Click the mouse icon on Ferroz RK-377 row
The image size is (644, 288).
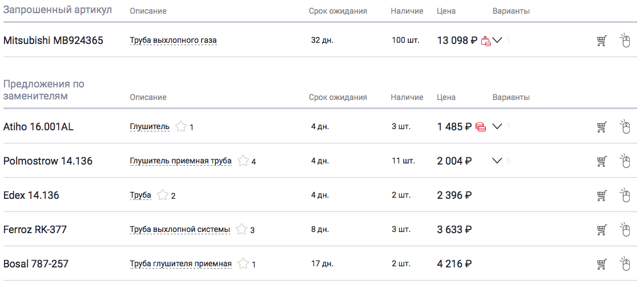click(625, 230)
